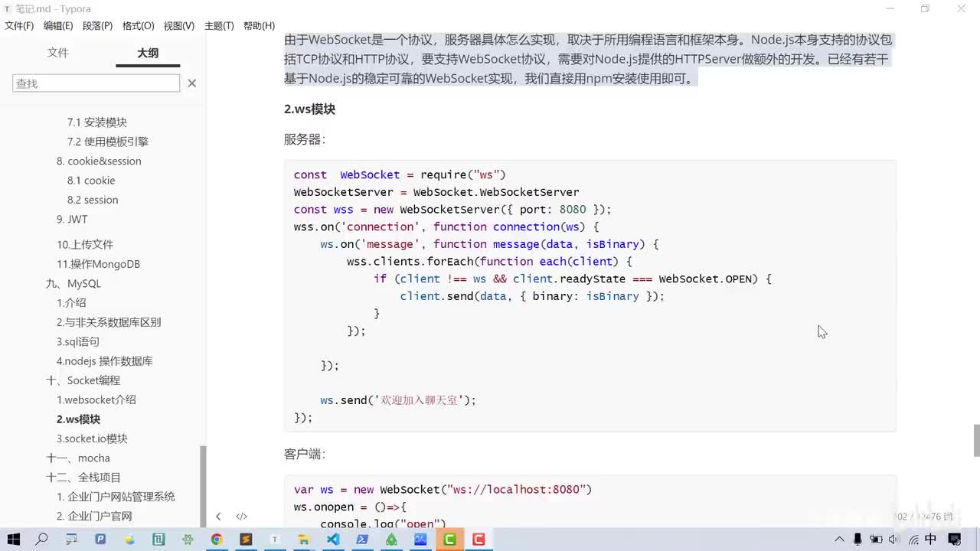The image size is (980, 551).
Task: Select outline item 1.介绍
Action: 71,303
